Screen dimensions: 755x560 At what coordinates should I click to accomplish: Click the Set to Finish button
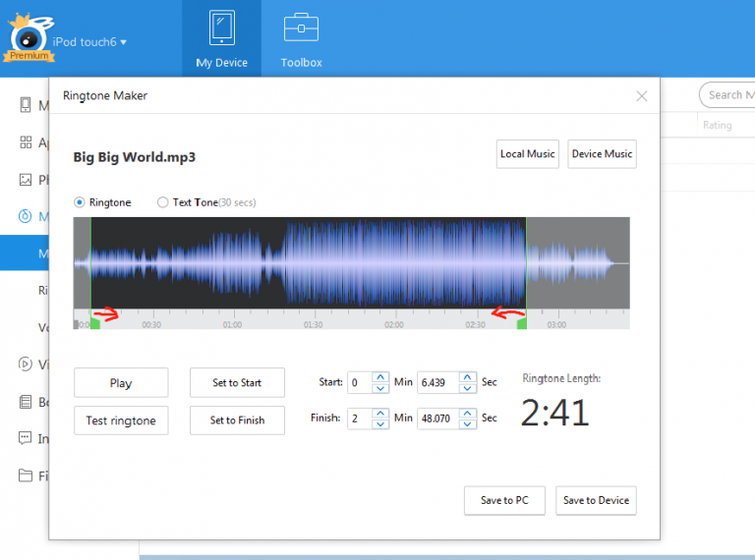237,420
